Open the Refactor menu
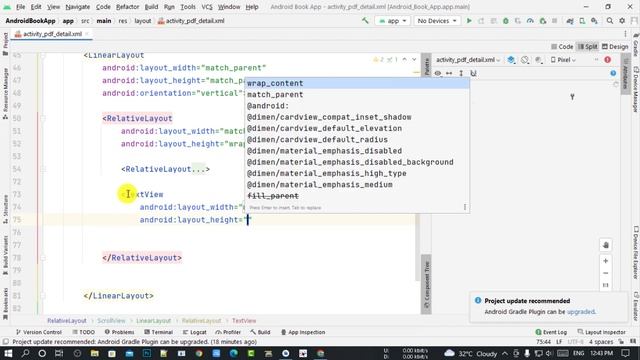The width and height of the screenshot is (640, 360). point(127,7)
